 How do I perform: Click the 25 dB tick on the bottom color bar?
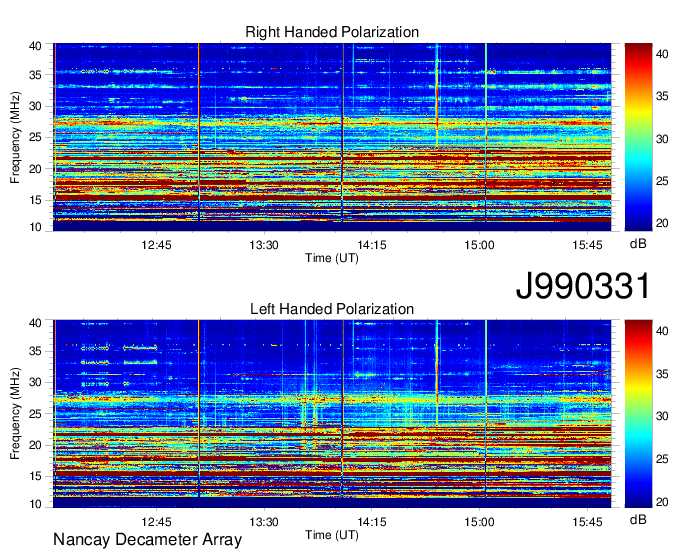662,459
